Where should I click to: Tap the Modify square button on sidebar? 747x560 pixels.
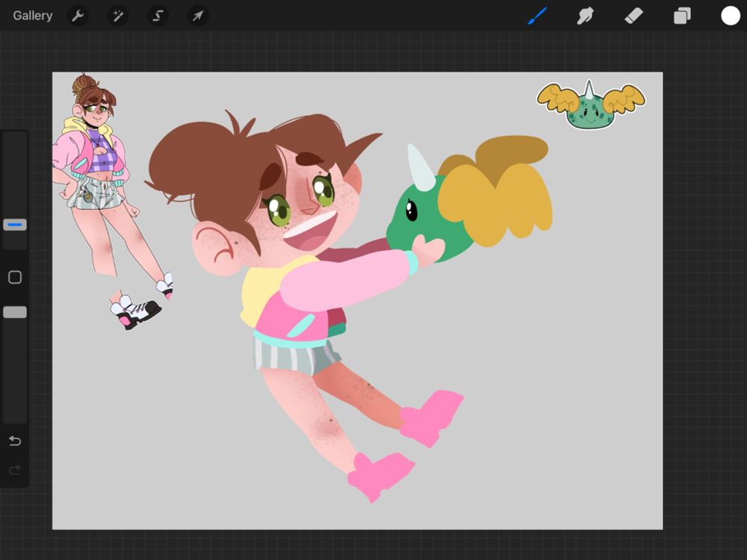point(15,277)
